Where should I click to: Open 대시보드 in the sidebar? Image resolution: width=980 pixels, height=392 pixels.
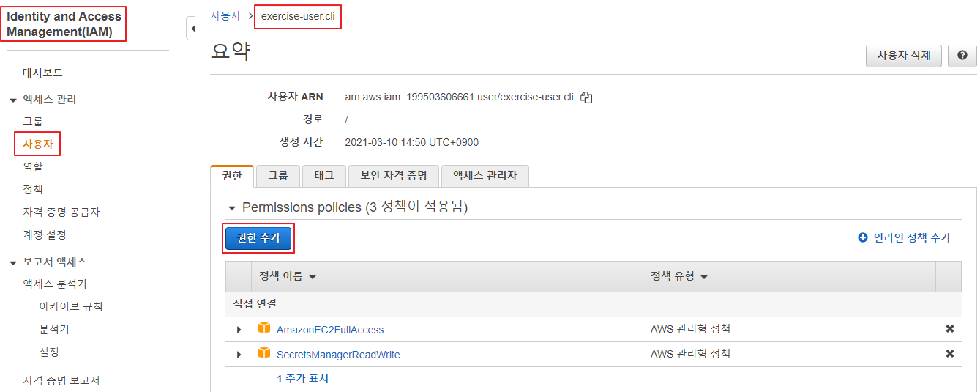(x=42, y=73)
